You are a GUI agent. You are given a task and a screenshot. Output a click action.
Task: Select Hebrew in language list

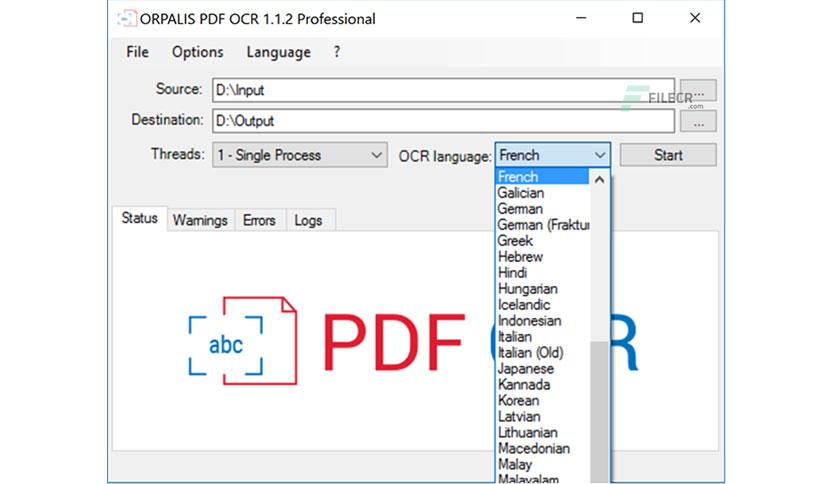coord(542,256)
